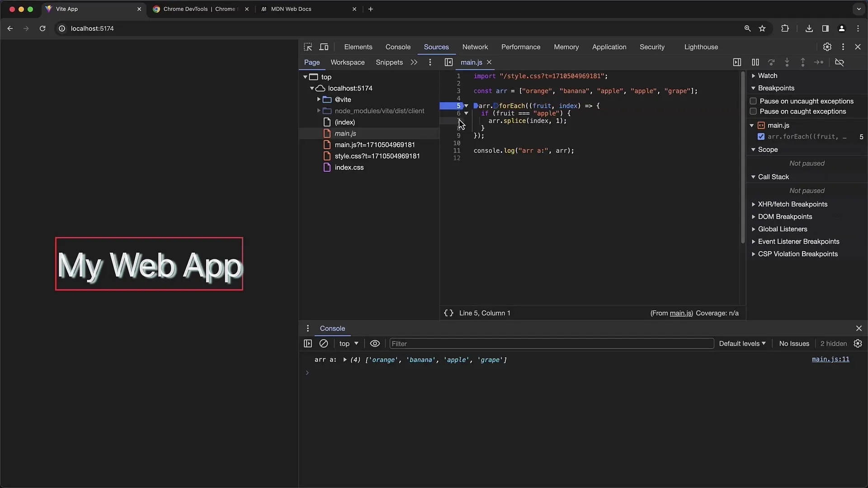
Task: Click the hide navigator sidebar icon
Action: click(448, 62)
